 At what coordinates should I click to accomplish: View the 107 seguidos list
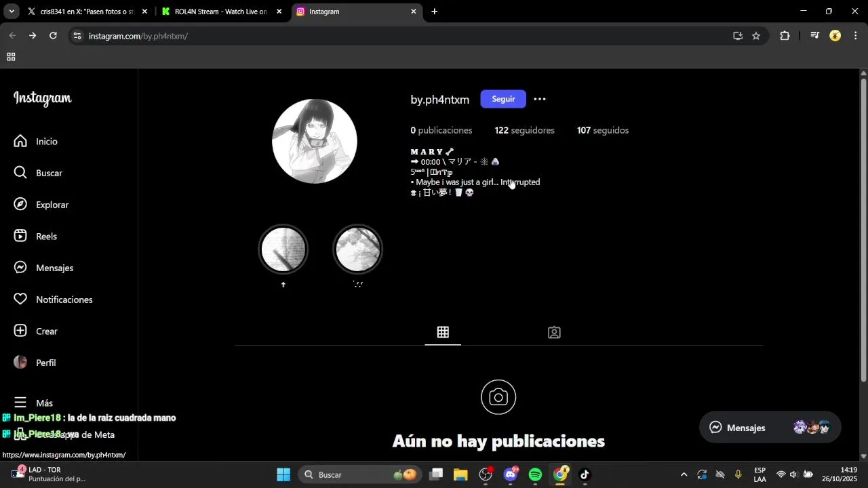[603, 130]
